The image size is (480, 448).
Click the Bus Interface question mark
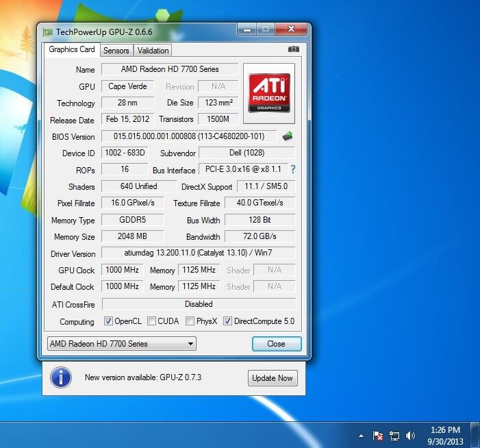click(293, 169)
